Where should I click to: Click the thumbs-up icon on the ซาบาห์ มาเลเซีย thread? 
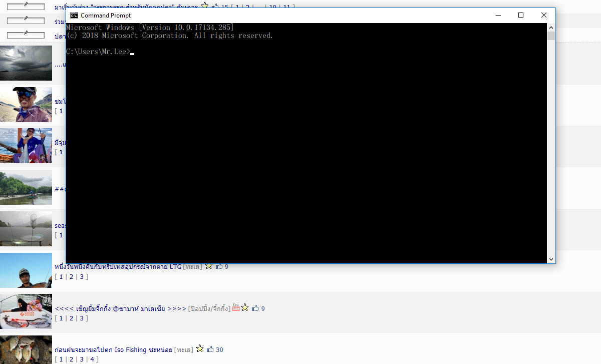255,308
